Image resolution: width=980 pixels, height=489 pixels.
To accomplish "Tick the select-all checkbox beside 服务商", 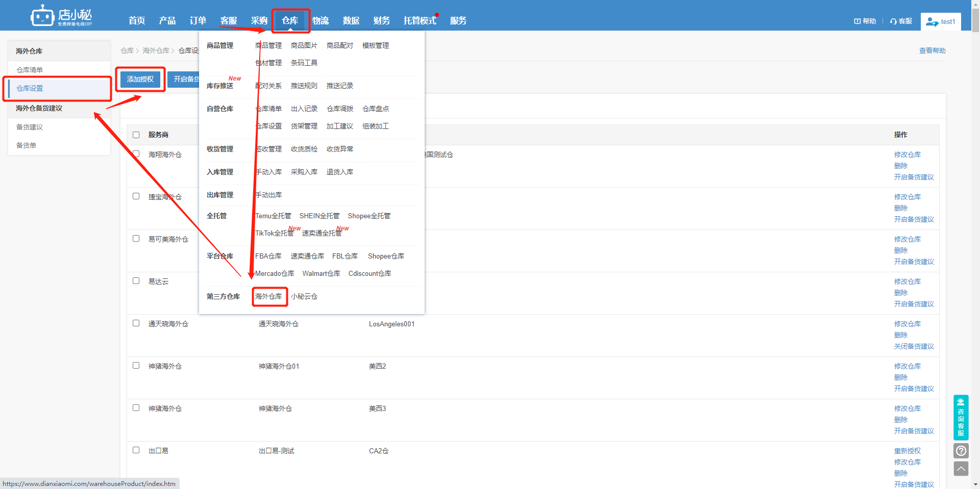I will 136,135.
